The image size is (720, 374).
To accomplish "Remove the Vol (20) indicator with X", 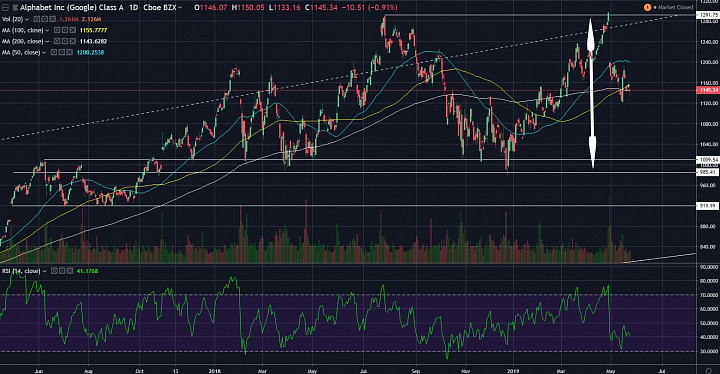I will 52,19.
